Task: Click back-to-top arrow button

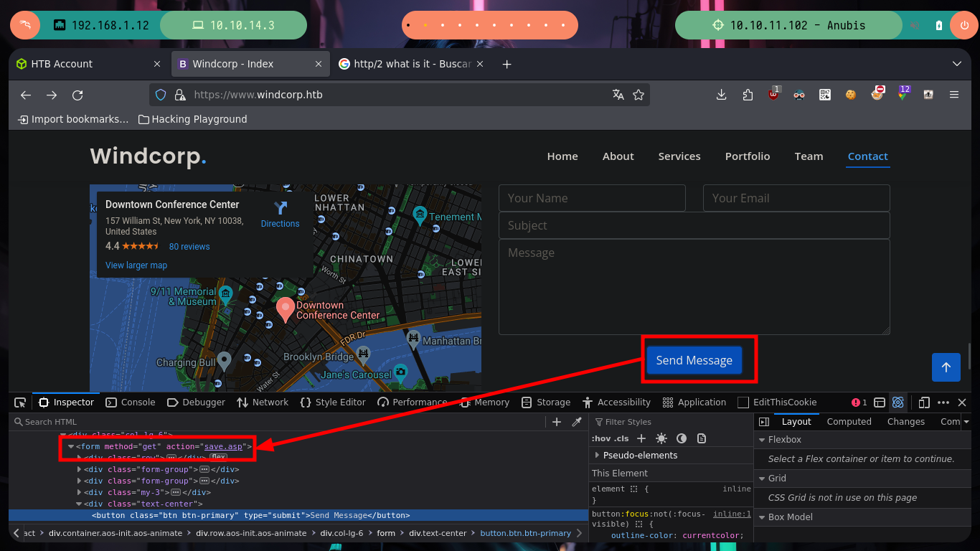Action: [x=946, y=367]
